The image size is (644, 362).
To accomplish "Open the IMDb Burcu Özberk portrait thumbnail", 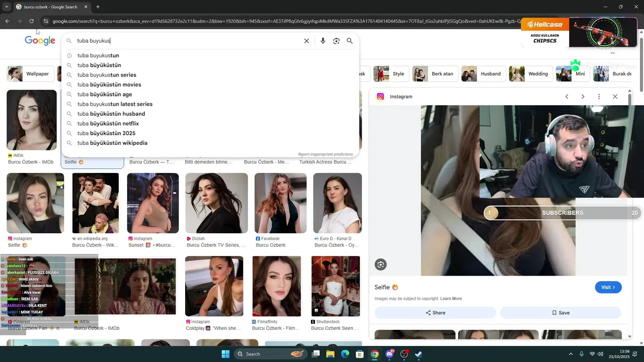I will (x=32, y=120).
